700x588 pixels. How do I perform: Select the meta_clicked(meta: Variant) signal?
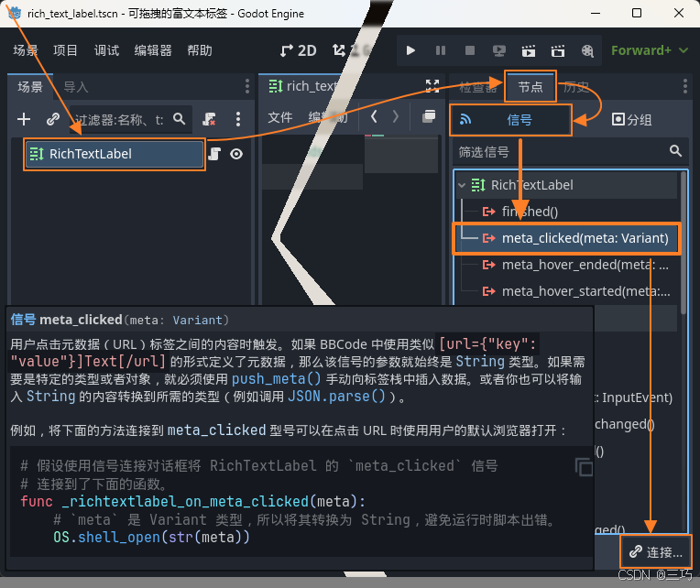coord(567,238)
